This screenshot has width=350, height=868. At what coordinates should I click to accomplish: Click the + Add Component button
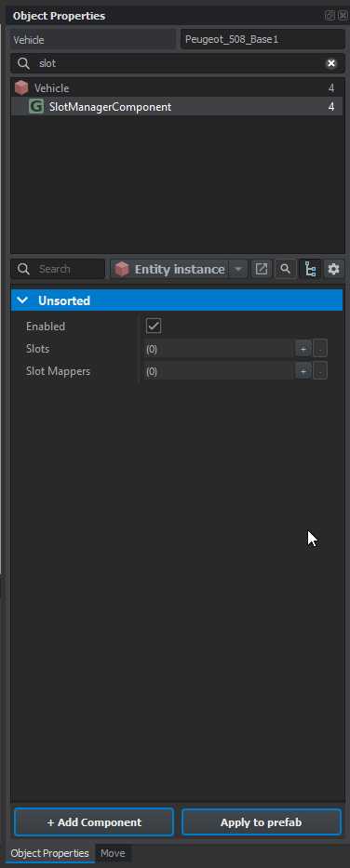(x=94, y=822)
